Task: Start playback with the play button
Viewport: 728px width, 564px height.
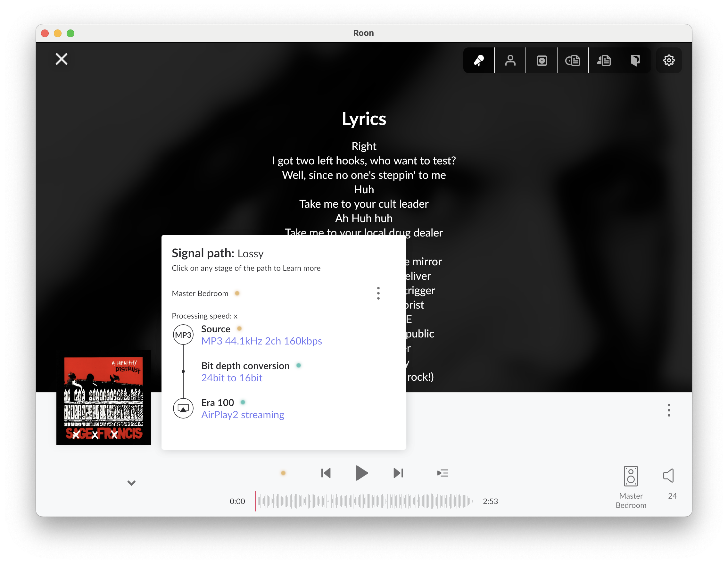Action: coord(362,473)
